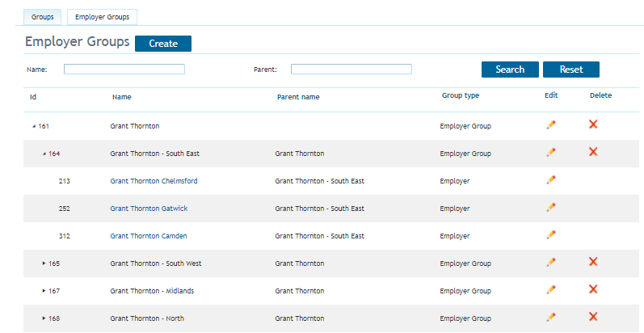Select the Grant Thornton - South East name cell
Screen dimensions: 644x333
pyautogui.click(x=155, y=154)
